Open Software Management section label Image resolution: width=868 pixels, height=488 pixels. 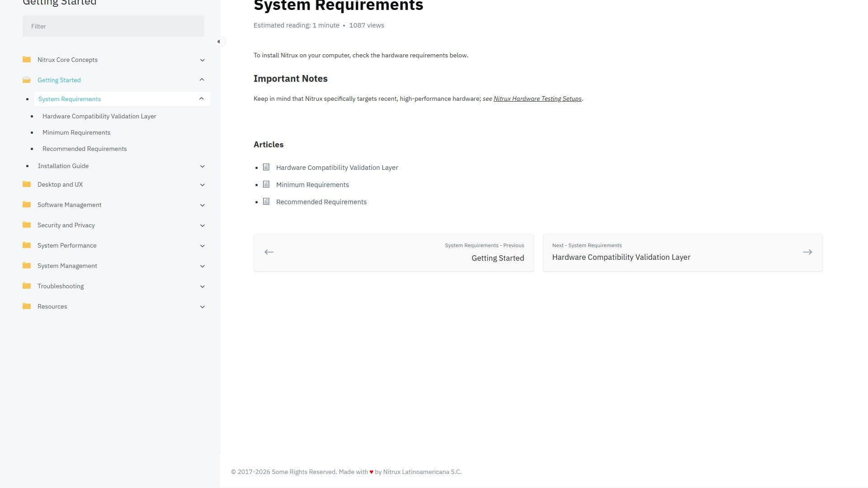tap(70, 205)
